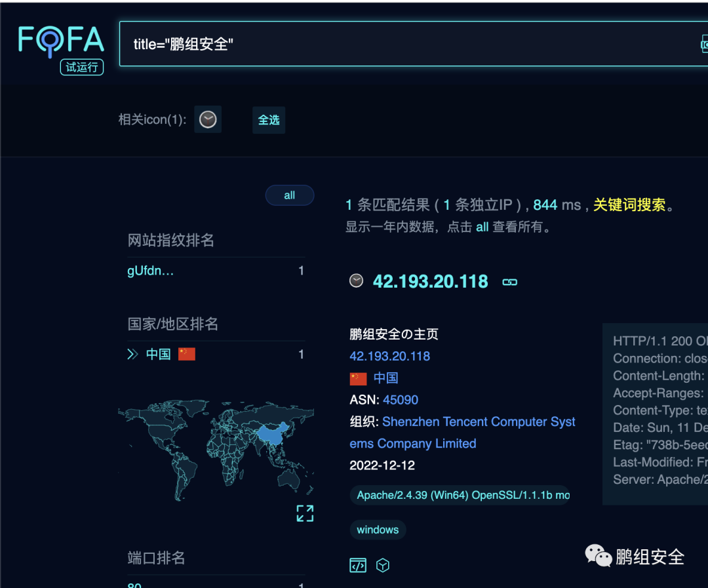The width and height of the screenshot is (708, 588).
Task: Open Shenzhen Tencent organization link
Action: click(462, 432)
